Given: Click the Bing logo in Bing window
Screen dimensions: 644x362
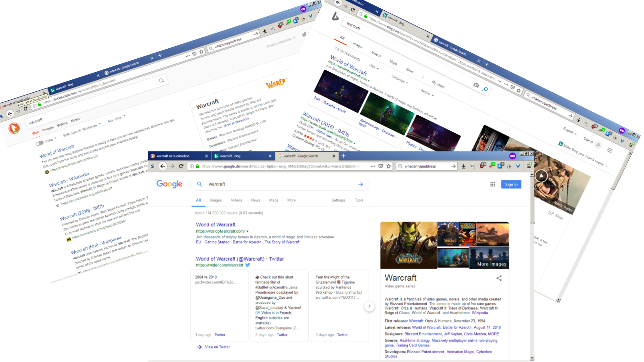Looking at the screenshot, I should click(335, 16).
